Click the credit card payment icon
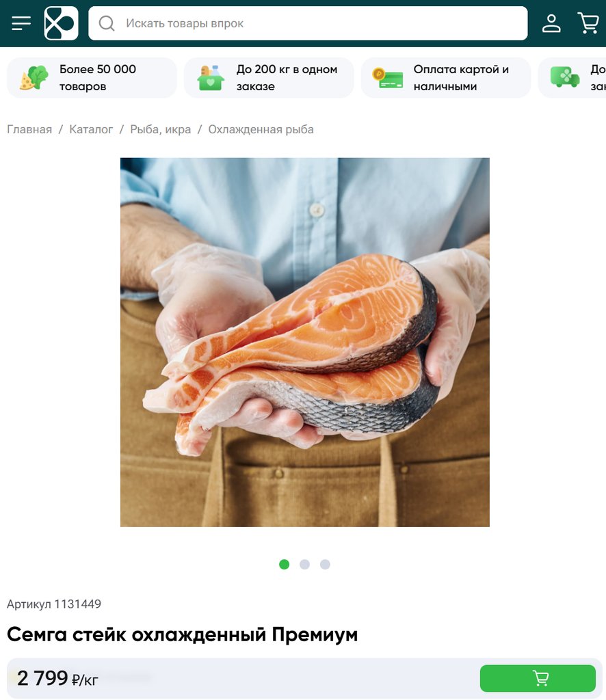 click(x=388, y=78)
